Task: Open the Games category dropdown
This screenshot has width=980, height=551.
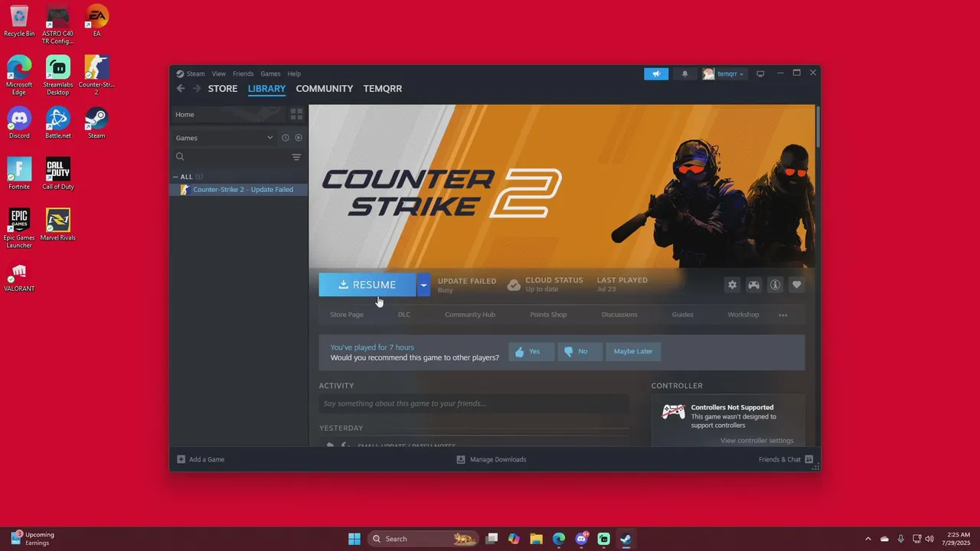Action: tap(223, 138)
